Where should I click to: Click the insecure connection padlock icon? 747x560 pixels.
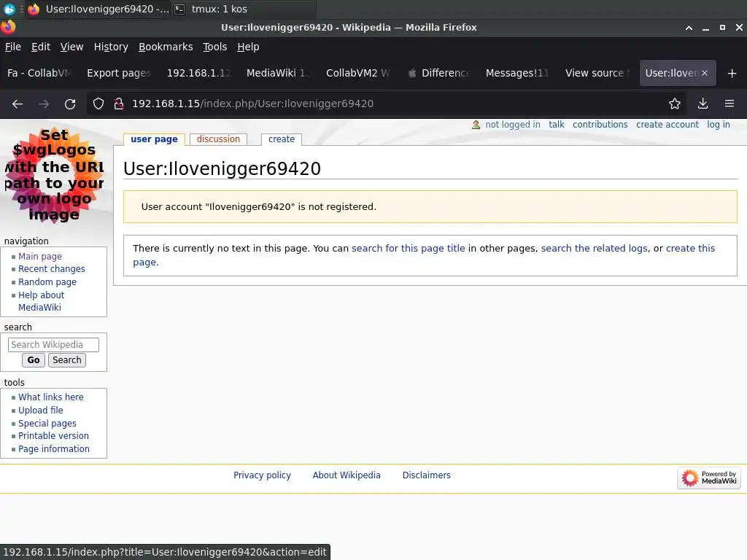tap(119, 104)
